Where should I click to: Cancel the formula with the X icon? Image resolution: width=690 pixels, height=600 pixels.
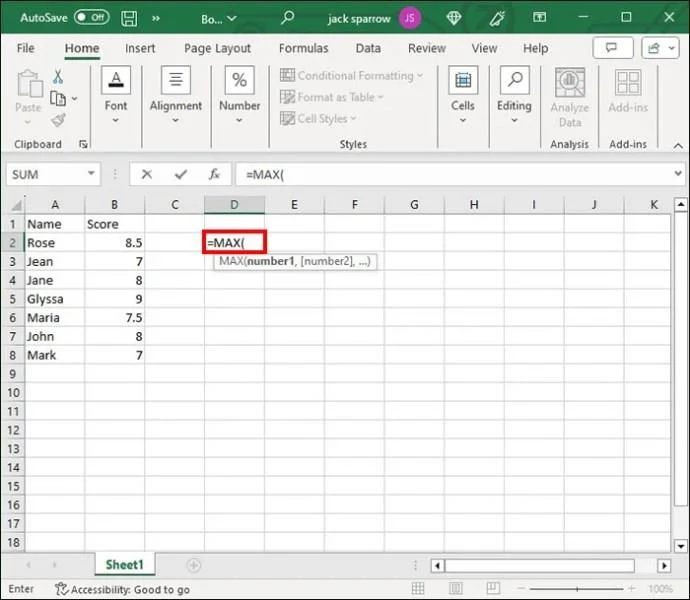coord(147,174)
